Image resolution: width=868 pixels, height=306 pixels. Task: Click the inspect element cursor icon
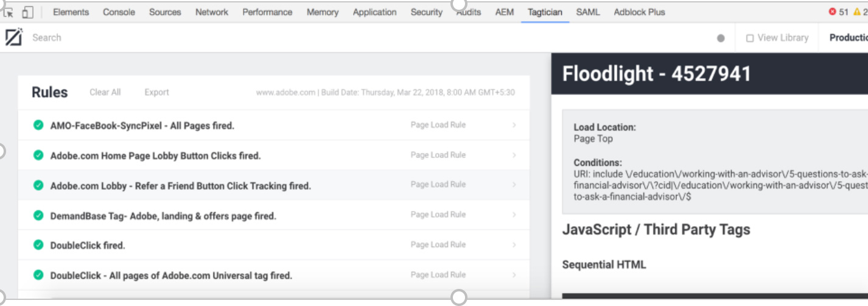click(8, 12)
